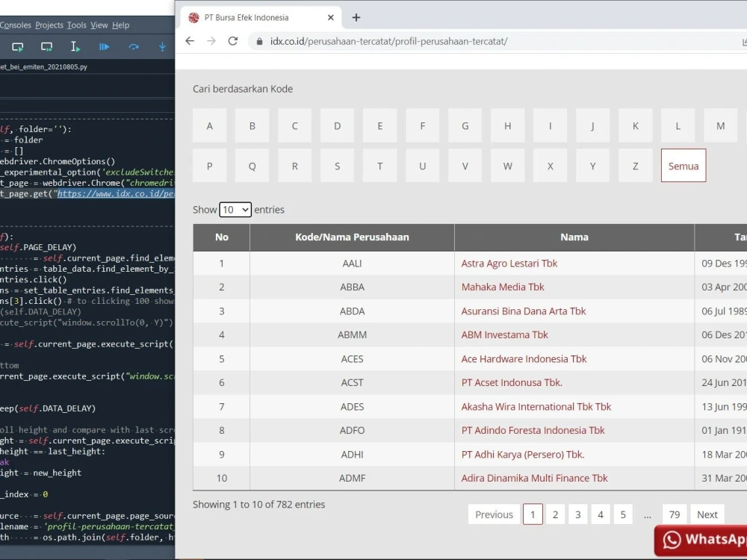Open the Tools menu in Spyder
This screenshot has height=560, width=747.
click(x=77, y=25)
